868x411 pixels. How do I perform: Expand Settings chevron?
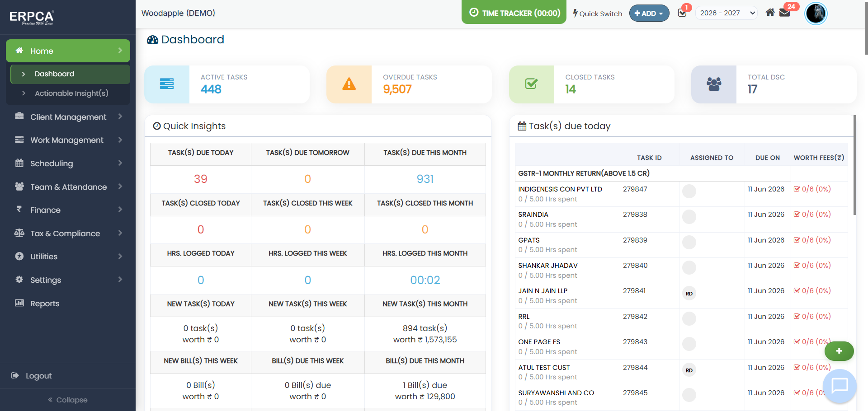(x=120, y=280)
